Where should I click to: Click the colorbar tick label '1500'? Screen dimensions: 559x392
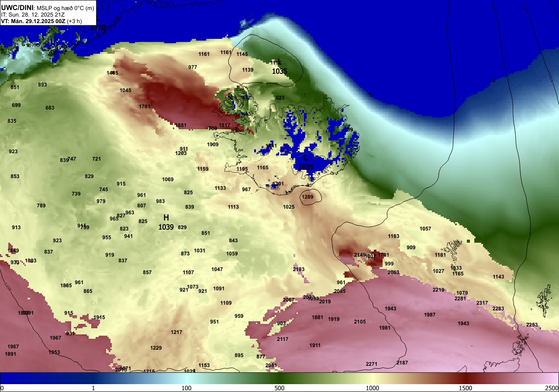click(466, 388)
